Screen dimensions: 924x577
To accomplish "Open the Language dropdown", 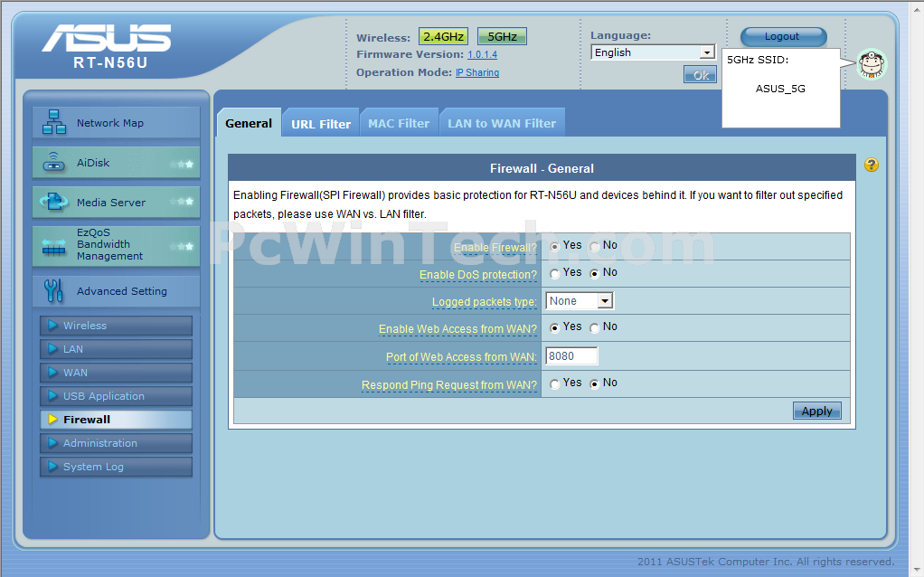I will coord(653,52).
